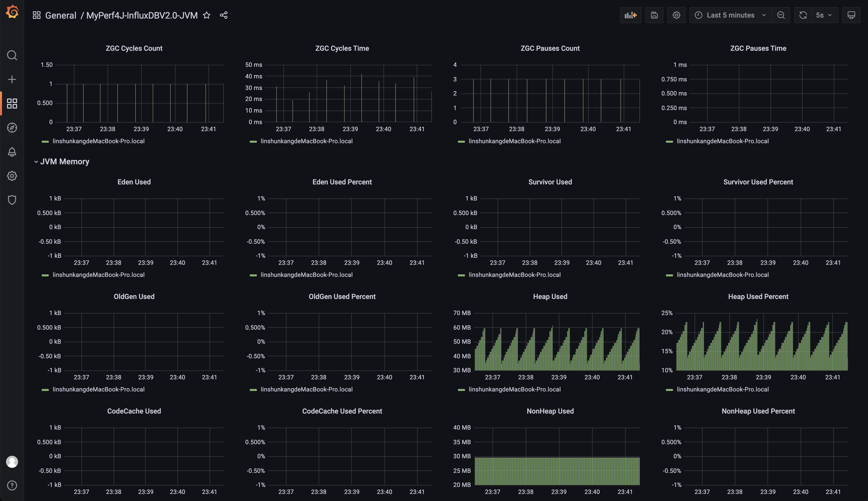Open the 5s refresh interval dropdown

point(824,15)
